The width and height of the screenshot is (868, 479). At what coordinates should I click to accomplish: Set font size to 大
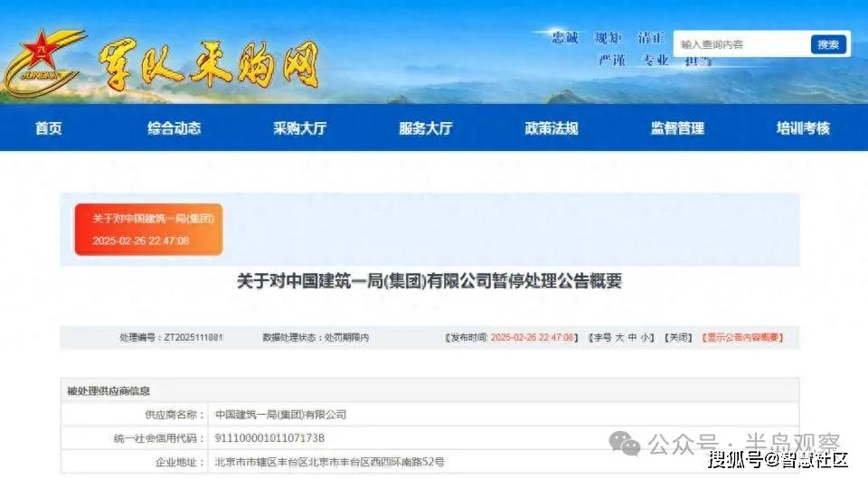pyautogui.click(x=619, y=337)
